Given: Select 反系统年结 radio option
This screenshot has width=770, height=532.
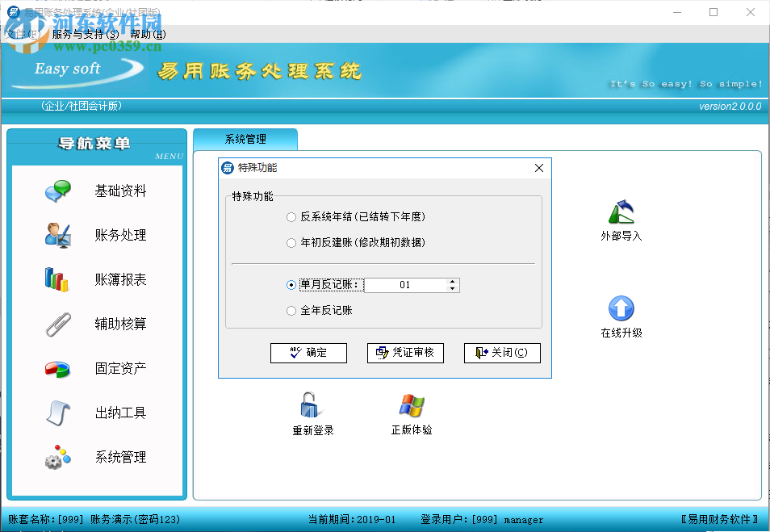Looking at the screenshot, I should point(291,216).
